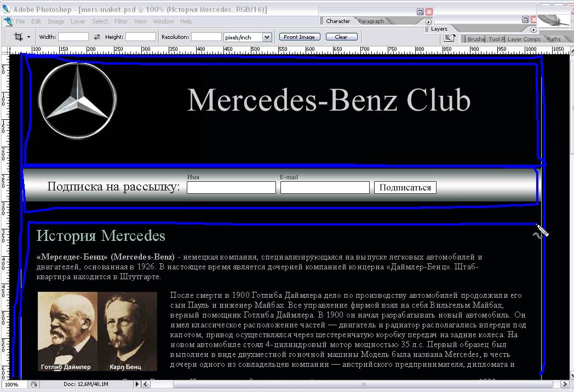
Task: Click the file browser toggle icon
Action: pos(450,38)
